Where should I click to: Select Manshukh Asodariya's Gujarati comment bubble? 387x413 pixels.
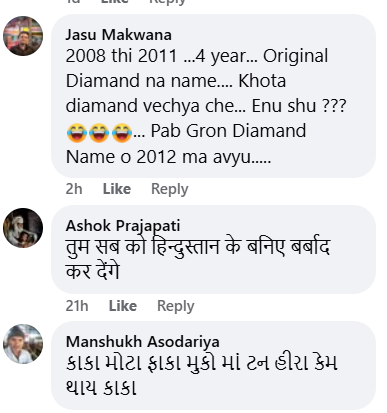[x=213, y=365]
